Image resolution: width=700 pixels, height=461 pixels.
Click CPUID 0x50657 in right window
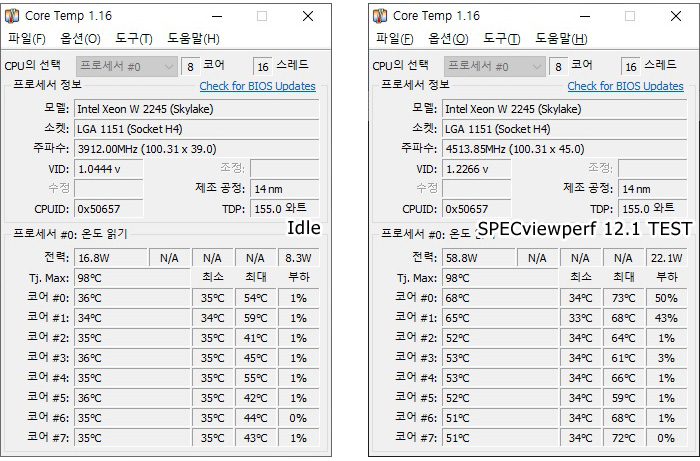pos(476,209)
